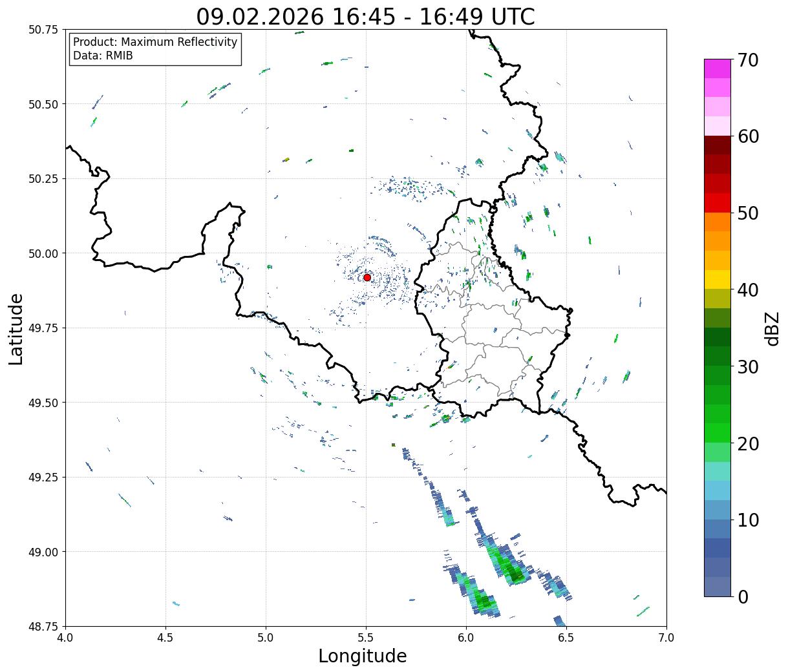Click the longitude tick label 4.5
788x672 pixels.
tap(165, 637)
